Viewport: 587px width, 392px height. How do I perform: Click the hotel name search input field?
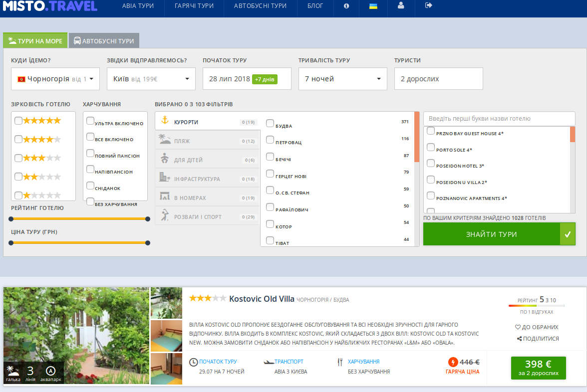499,119
